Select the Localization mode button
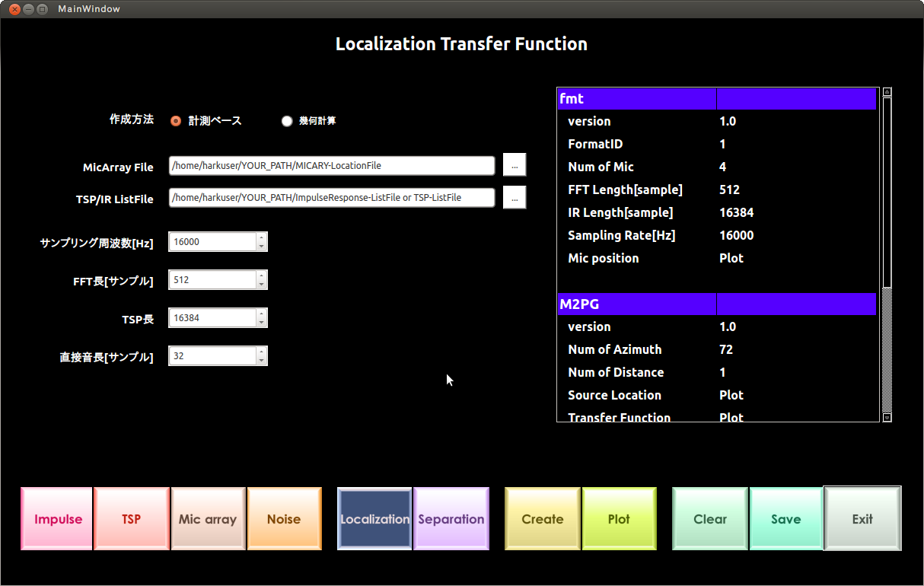This screenshot has width=924, height=586. click(x=374, y=518)
